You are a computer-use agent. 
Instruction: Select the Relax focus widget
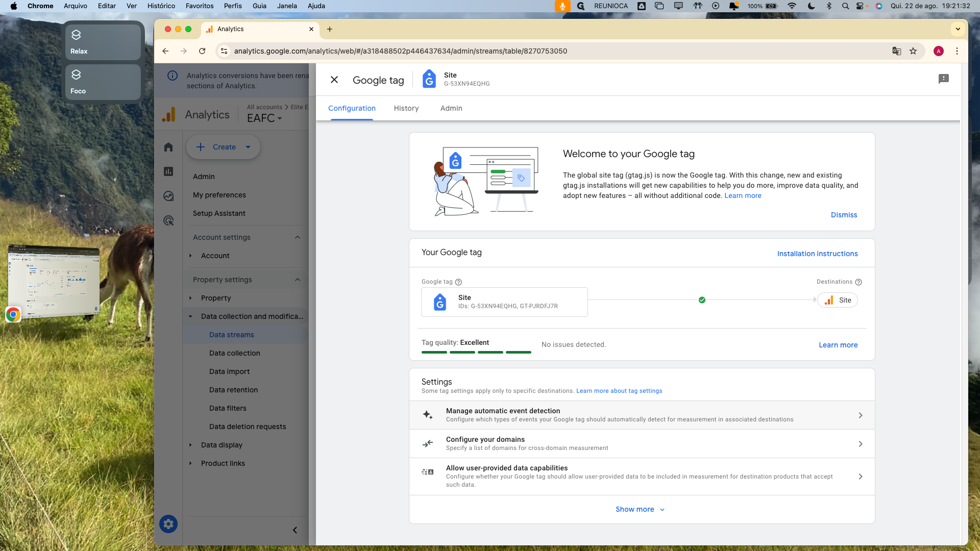[103, 42]
